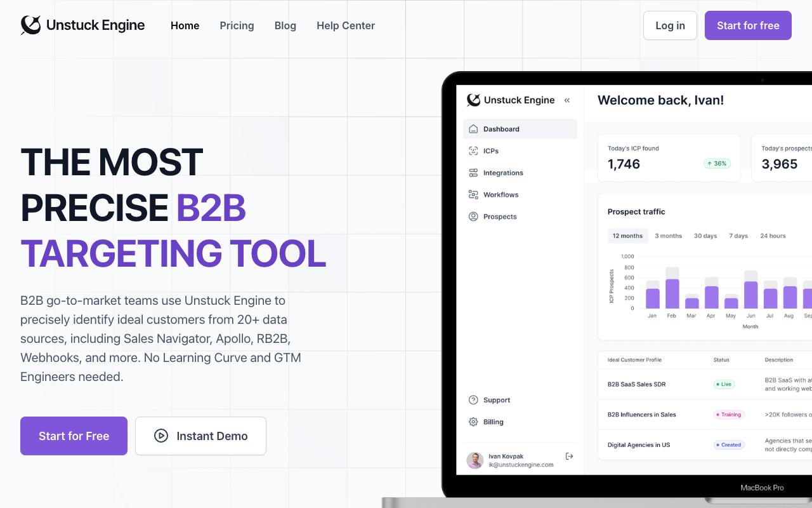812x508 pixels.
Task: Click the Support question mark icon
Action: (473, 400)
